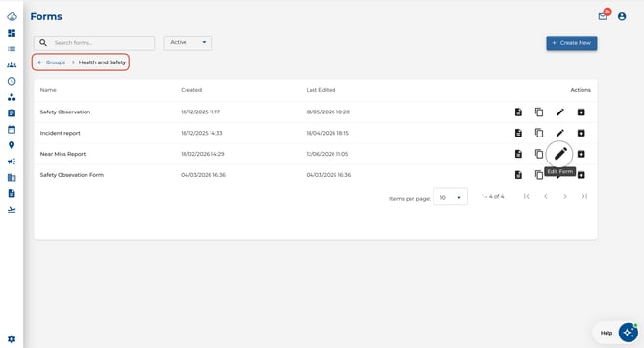Open the settings gear in sidebar
The height and width of the screenshot is (348, 644).
coord(12,339)
